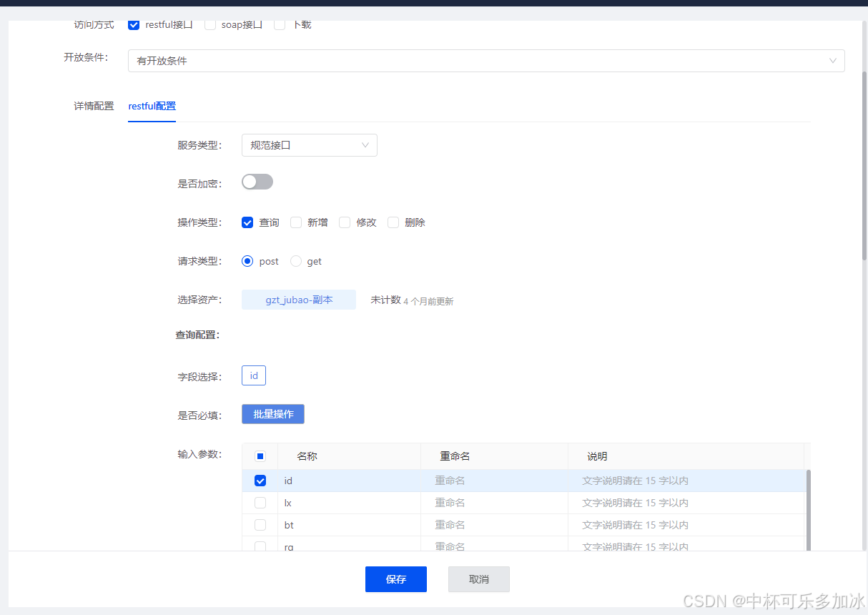Click the 重命名 input in lx row

[493, 503]
